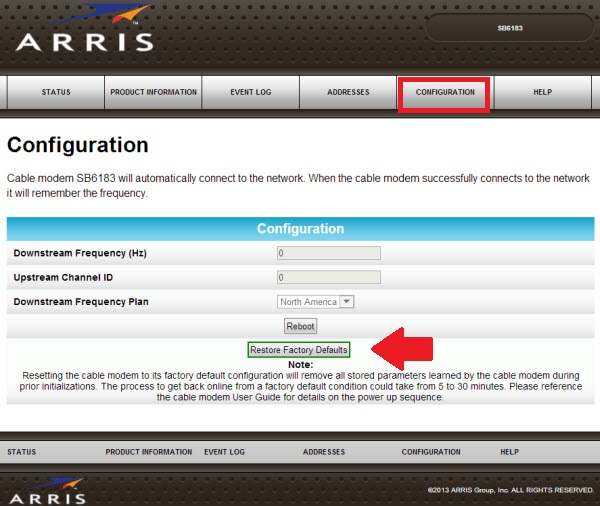600x506 pixels.
Task: Click the SB6183 model label in header
Action: click(510, 28)
